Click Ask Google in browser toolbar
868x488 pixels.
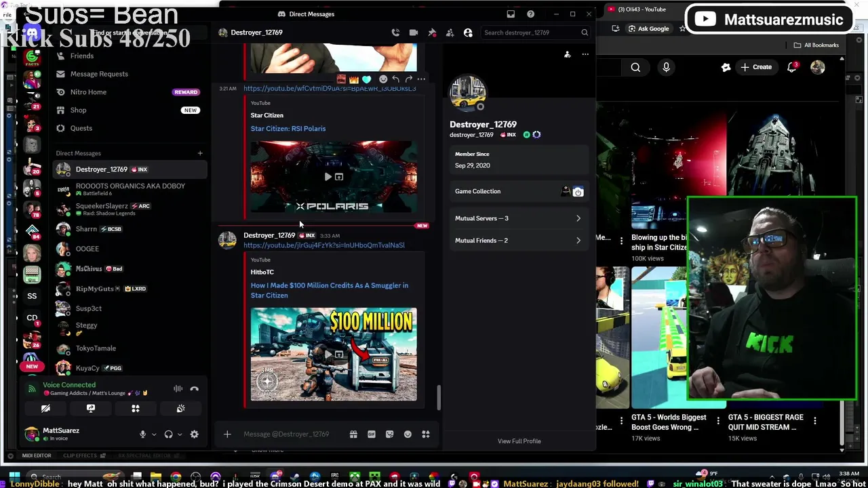tap(648, 28)
